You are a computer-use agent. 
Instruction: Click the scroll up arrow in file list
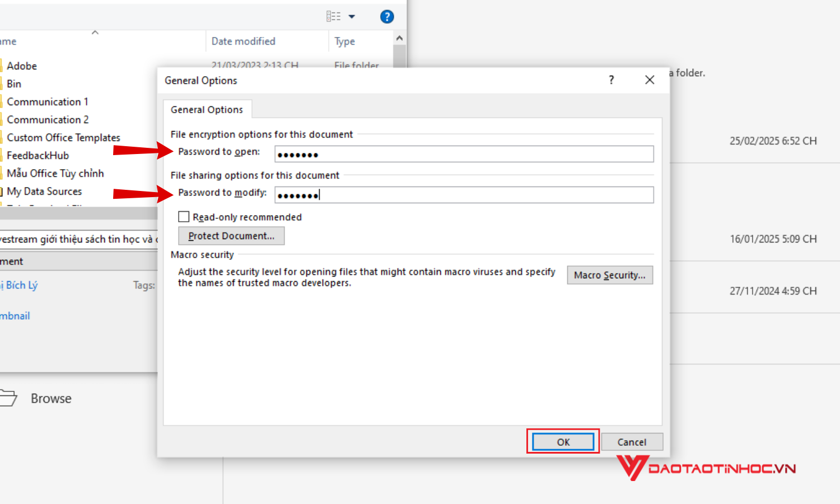pyautogui.click(x=399, y=38)
